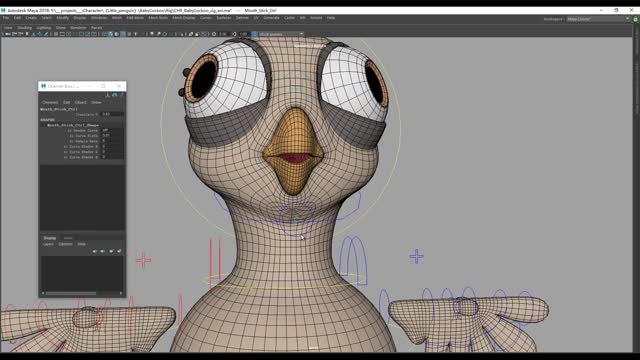The image size is (640, 360).
Task: Click the Move Layer Up icon
Action: 94,251
